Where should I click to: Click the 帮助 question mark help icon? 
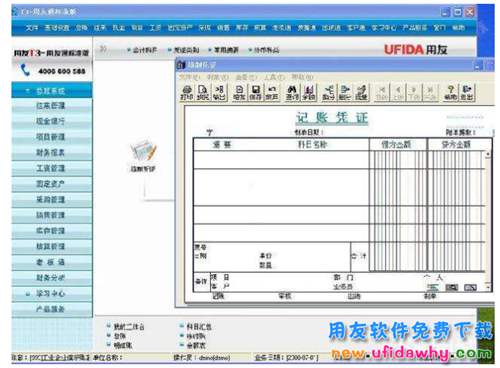(x=451, y=92)
